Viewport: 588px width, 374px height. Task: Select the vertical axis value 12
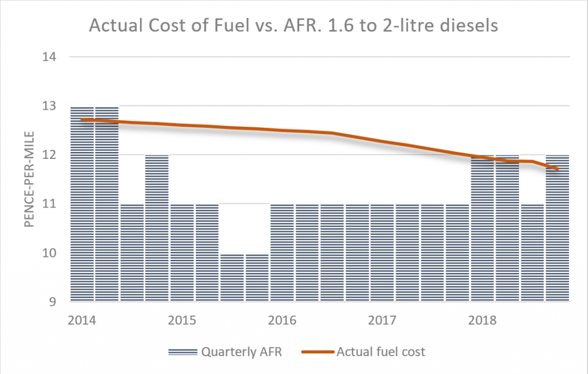pyautogui.click(x=51, y=155)
